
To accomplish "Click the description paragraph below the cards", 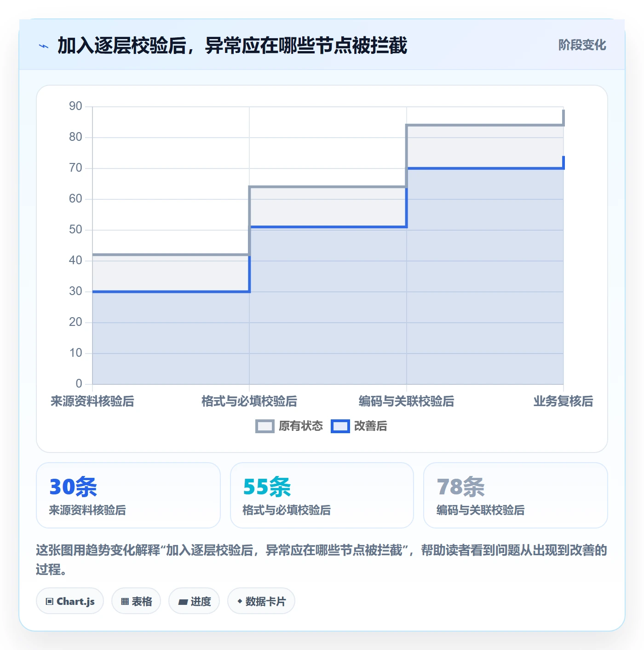I will tap(322, 560).
